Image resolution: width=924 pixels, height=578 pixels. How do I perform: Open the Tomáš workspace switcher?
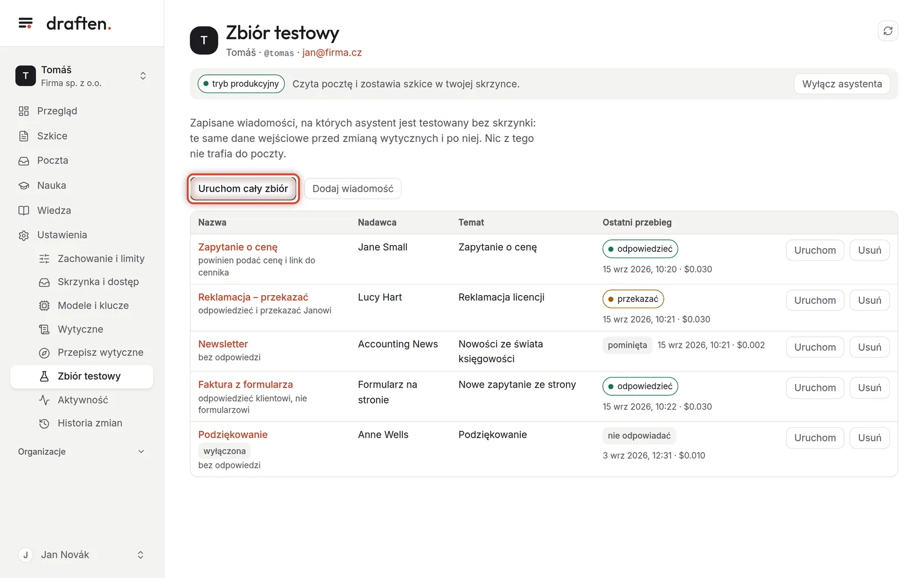82,76
